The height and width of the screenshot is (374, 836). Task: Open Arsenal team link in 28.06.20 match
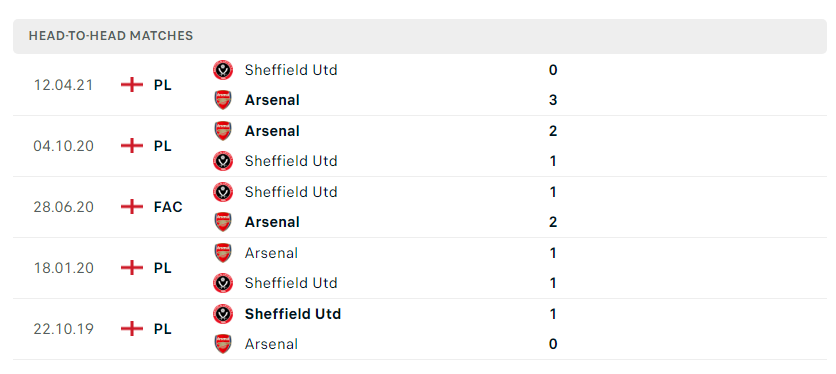272,222
